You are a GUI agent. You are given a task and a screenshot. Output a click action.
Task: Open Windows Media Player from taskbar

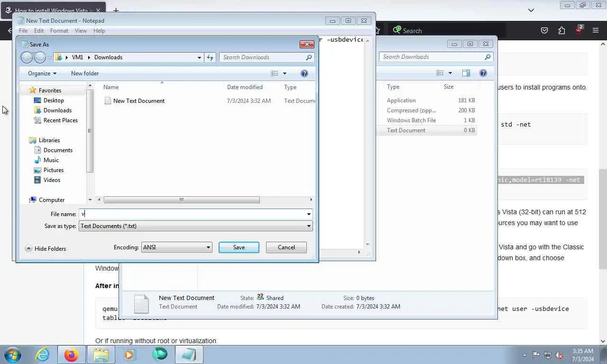coord(129,355)
